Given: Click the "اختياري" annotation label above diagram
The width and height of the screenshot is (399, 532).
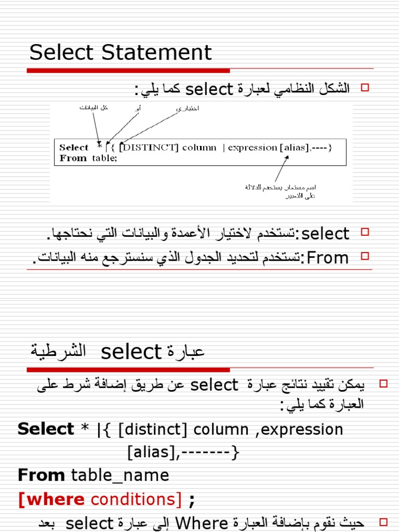Looking at the screenshot, I should click(x=188, y=108).
